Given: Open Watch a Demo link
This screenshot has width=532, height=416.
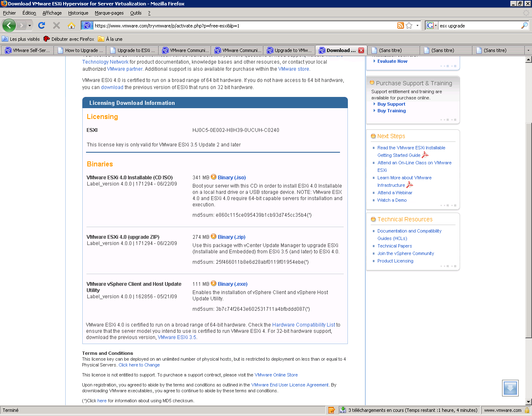Looking at the screenshot, I should pos(392,200).
